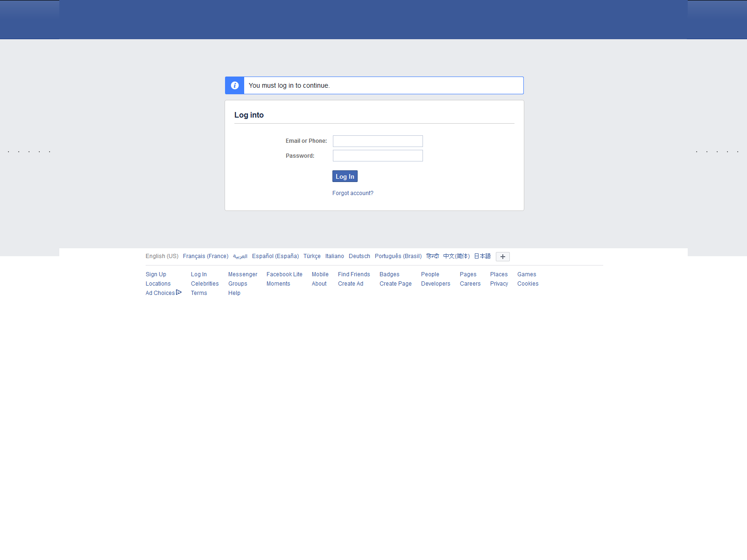Open the Sign Up footer link
The width and height of the screenshot is (747, 560).
click(x=156, y=274)
